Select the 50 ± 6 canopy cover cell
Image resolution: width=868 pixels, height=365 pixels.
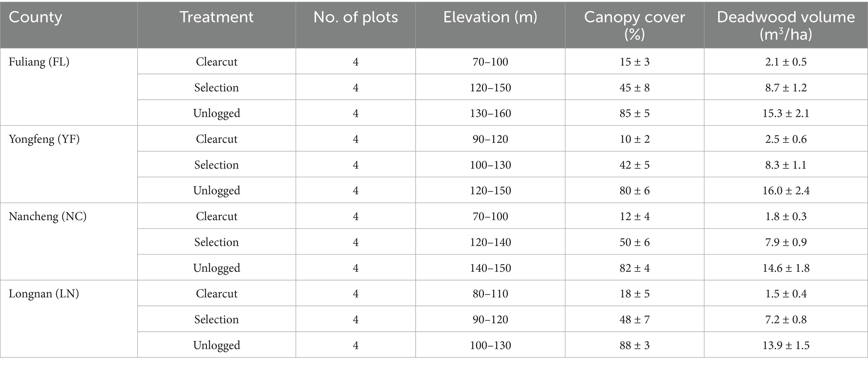[x=634, y=242]
